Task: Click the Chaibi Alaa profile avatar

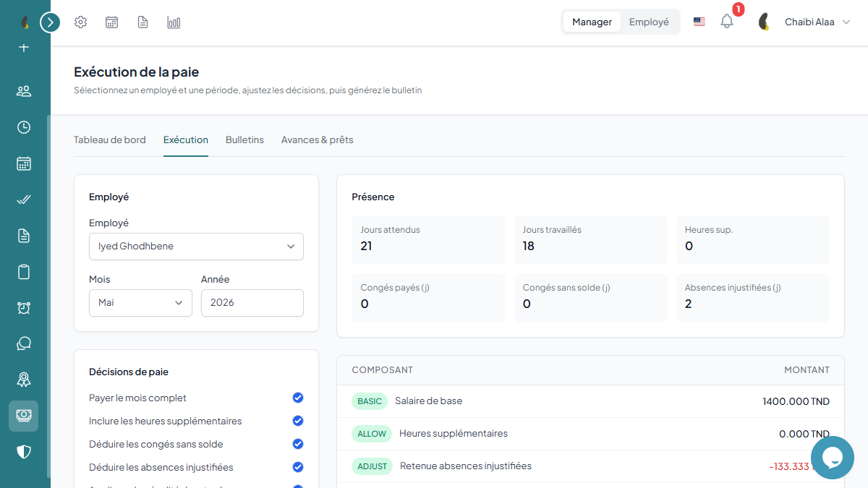Action: click(764, 22)
